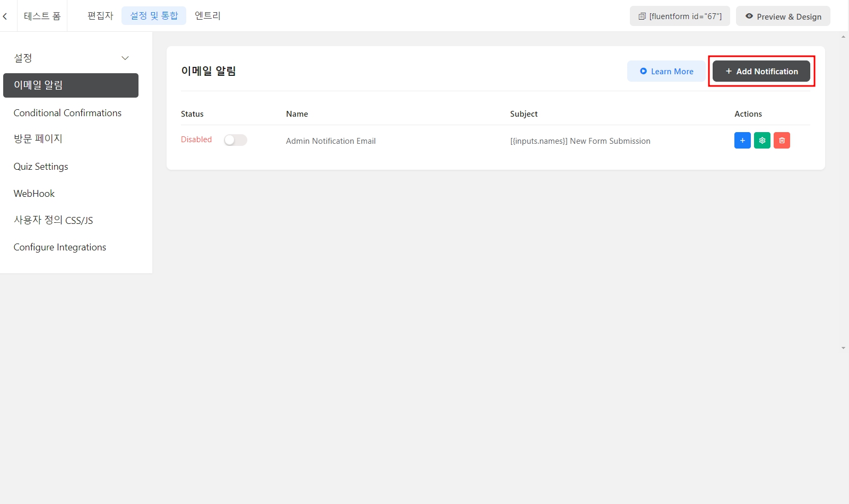Click the scrollbar up arrow
The height and width of the screenshot is (504, 849).
tap(843, 37)
